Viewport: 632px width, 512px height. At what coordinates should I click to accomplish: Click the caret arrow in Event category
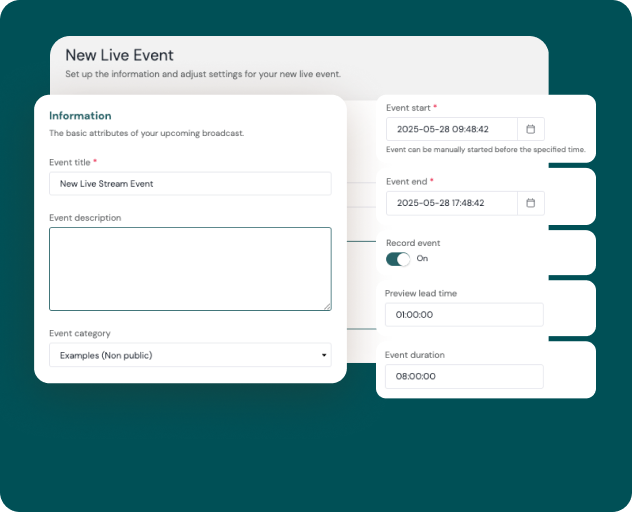point(324,355)
